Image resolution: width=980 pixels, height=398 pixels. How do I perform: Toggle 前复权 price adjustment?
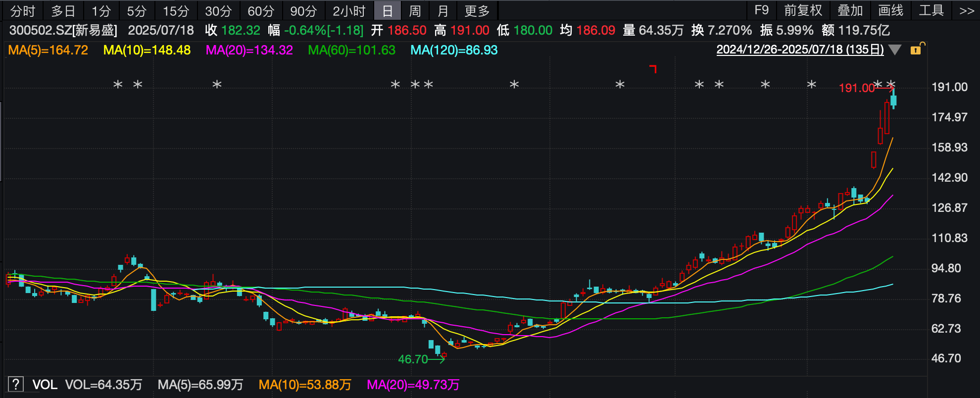803,10
